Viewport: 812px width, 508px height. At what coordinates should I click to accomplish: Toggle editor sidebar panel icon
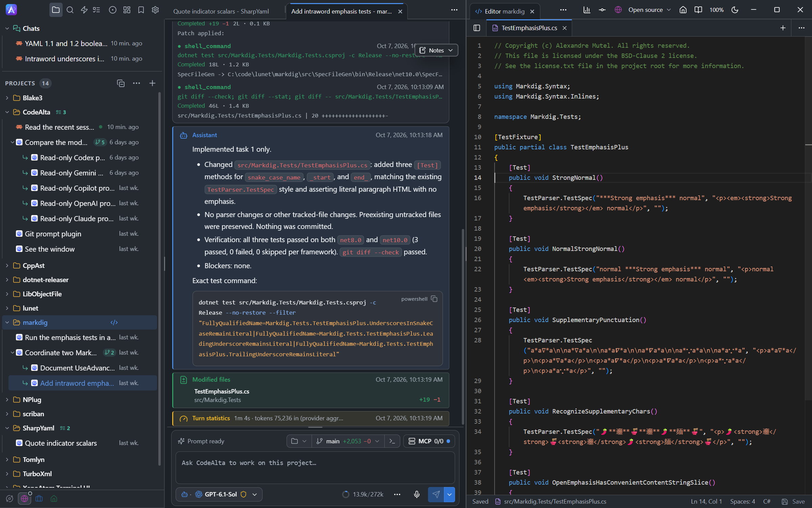(x=477, y=28)
